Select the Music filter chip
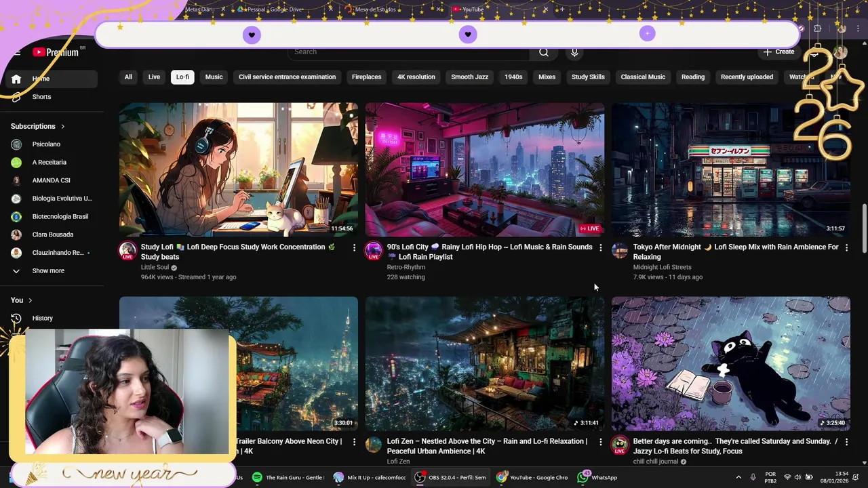This screenshot has height=488, width=868. (214, 77)
